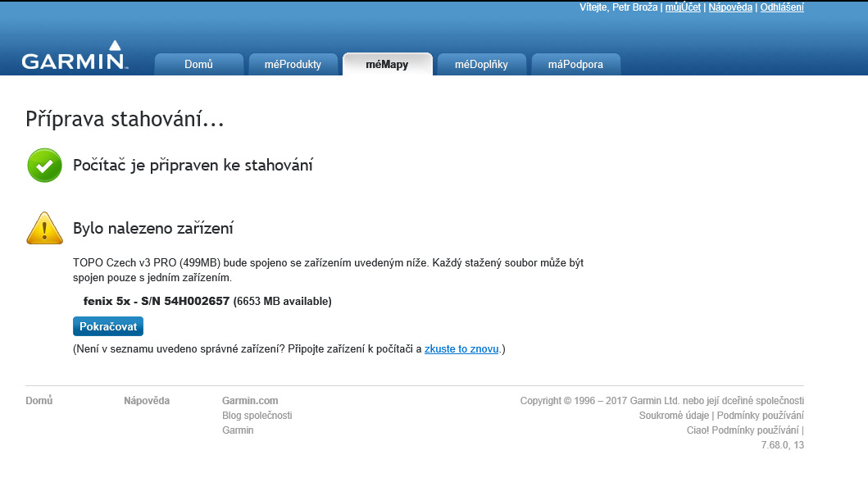Click the Pokračovat button
This screenshot has height=496, width=868.
click(108, 326)
